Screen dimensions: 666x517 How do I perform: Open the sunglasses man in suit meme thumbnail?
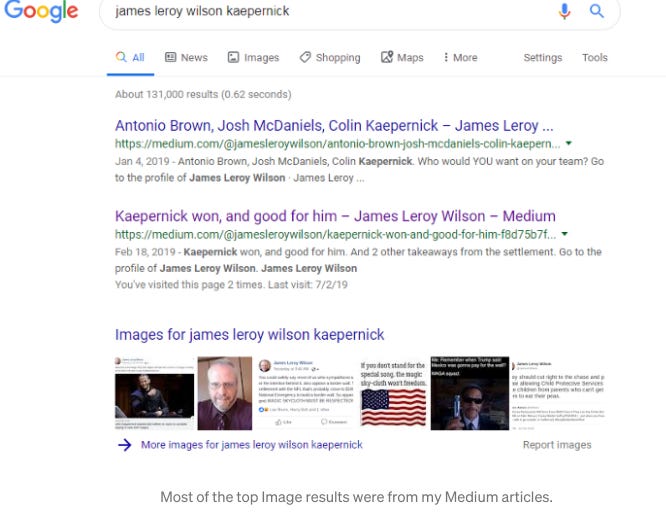tap(470, 393)
